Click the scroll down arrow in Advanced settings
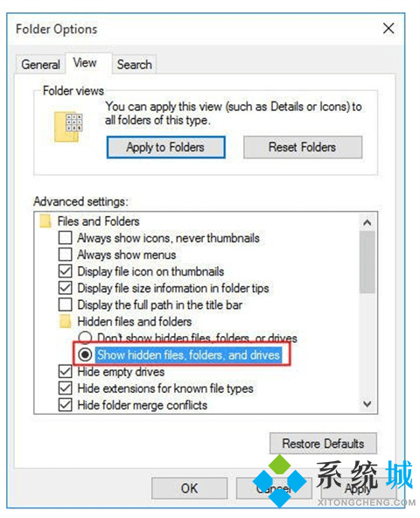The image size is (420, 518). [x=367, y=403]
